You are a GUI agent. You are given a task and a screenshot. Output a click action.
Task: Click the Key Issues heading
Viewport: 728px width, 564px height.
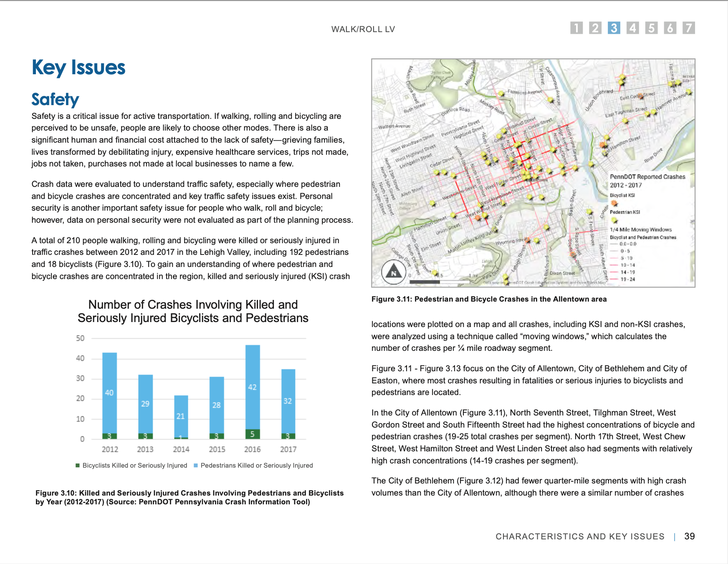78,68
